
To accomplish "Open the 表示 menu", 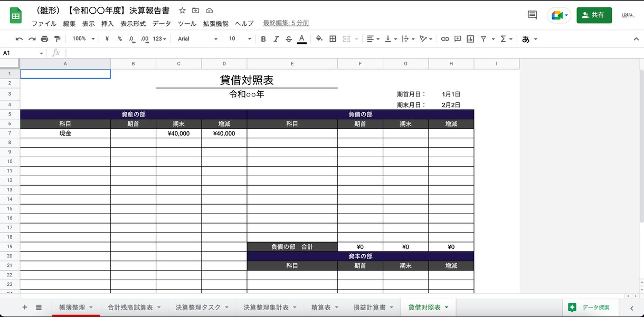I will click(x=88, y=24).
